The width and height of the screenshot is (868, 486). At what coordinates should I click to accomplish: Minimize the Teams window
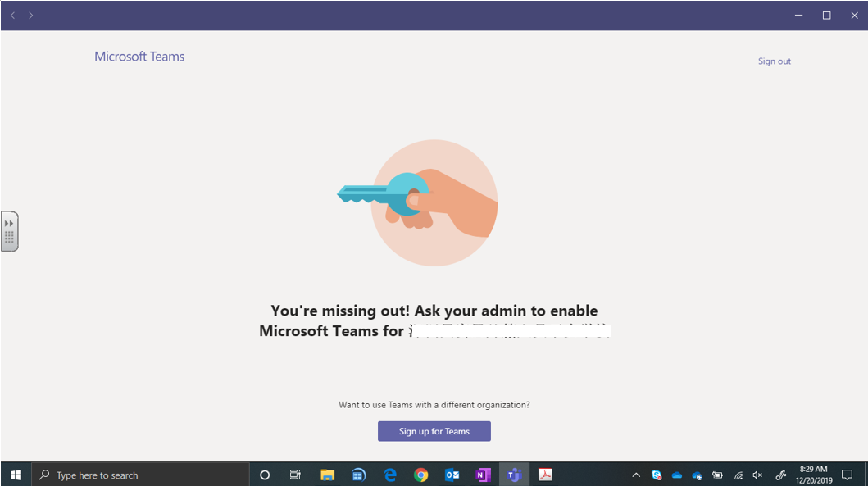click(798, 16)
